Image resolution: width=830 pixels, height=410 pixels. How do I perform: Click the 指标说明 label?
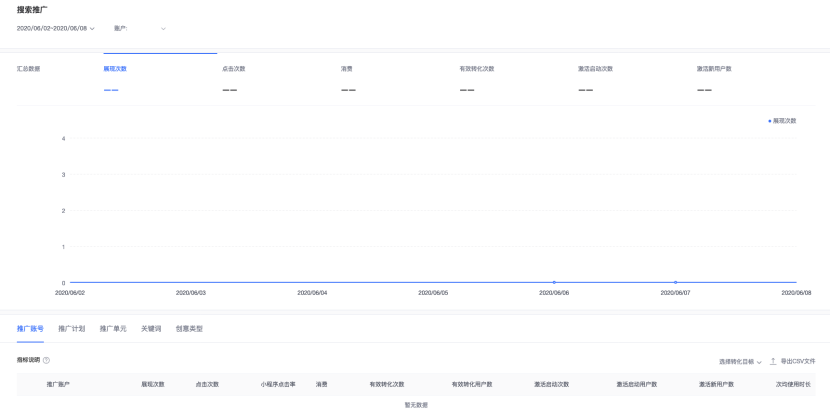(28, 360)
